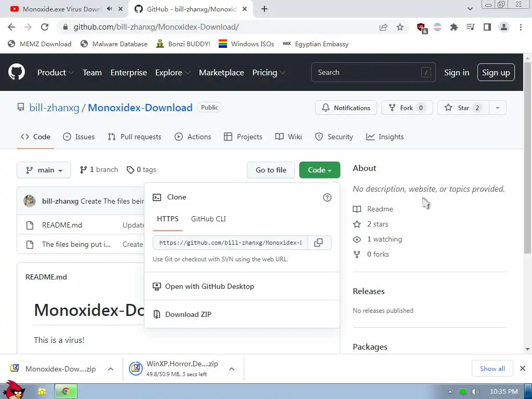Image resolution: width=532 pixels, height=399 pixels.
Task: Click the clone help question mark icon
Action: 327,197
